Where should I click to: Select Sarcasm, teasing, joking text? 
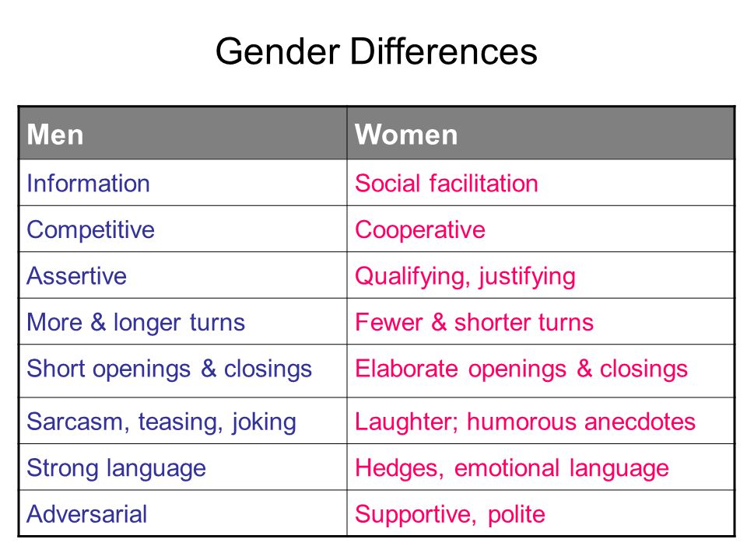(x=162, y=422)
